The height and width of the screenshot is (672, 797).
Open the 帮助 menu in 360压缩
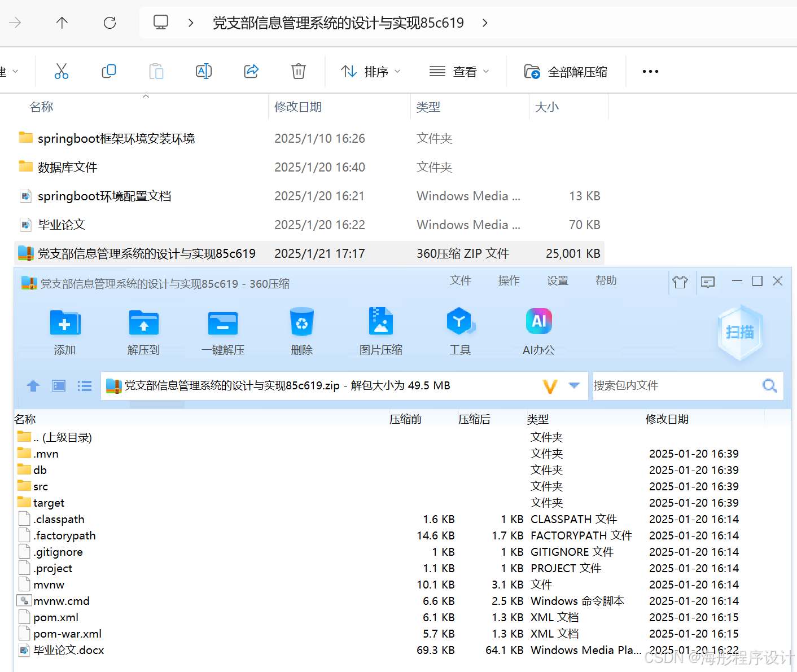pyautogui.click(x=606, y=280)
